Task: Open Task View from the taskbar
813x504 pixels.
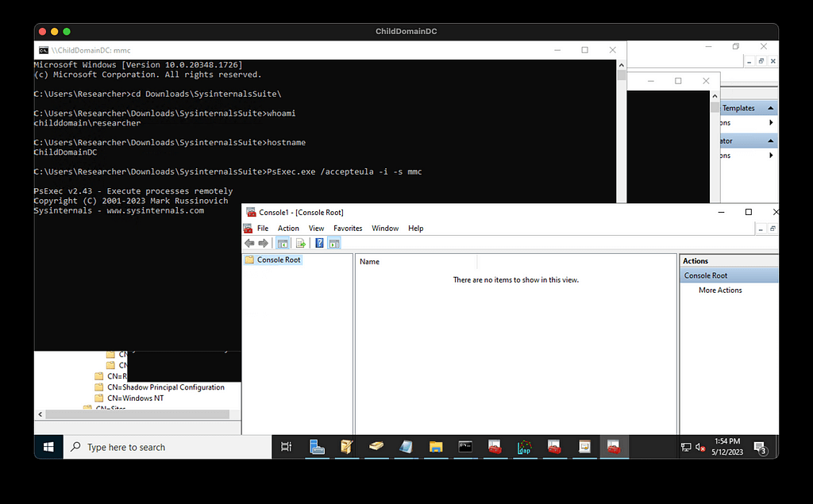Action: pos(287,447)
